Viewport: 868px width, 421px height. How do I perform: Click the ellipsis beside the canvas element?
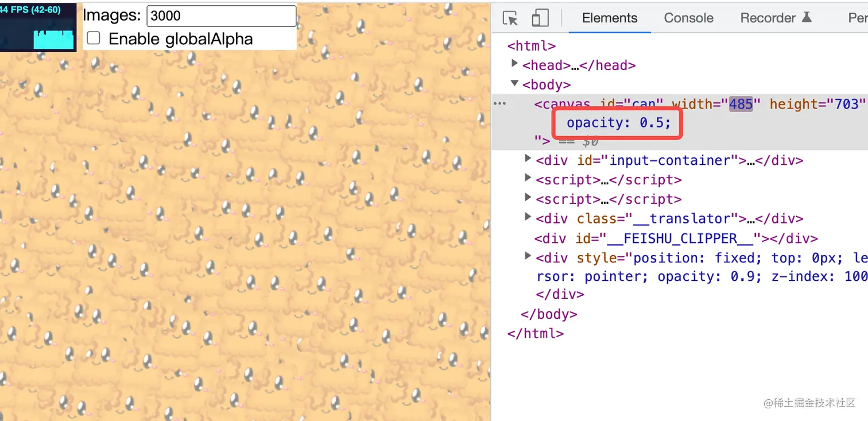(x=500, y=103)
